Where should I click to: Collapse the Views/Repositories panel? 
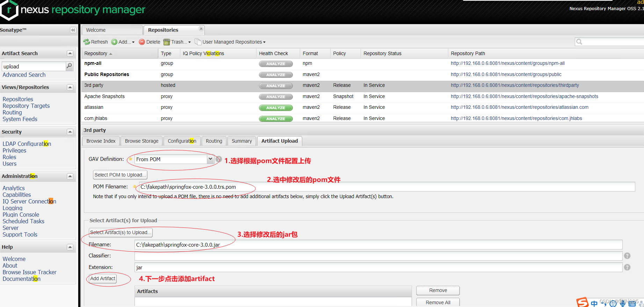[x=70, y=87]
